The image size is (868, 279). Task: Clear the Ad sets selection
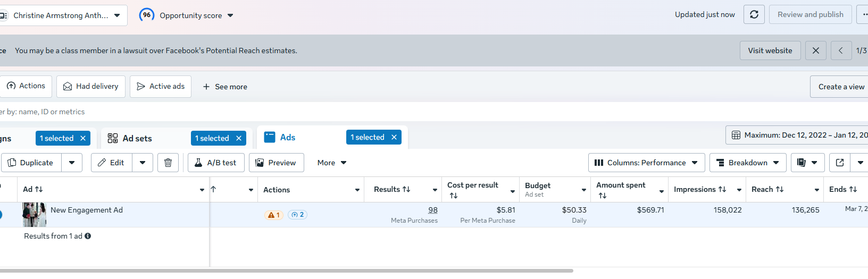click(x=239, y=138)
